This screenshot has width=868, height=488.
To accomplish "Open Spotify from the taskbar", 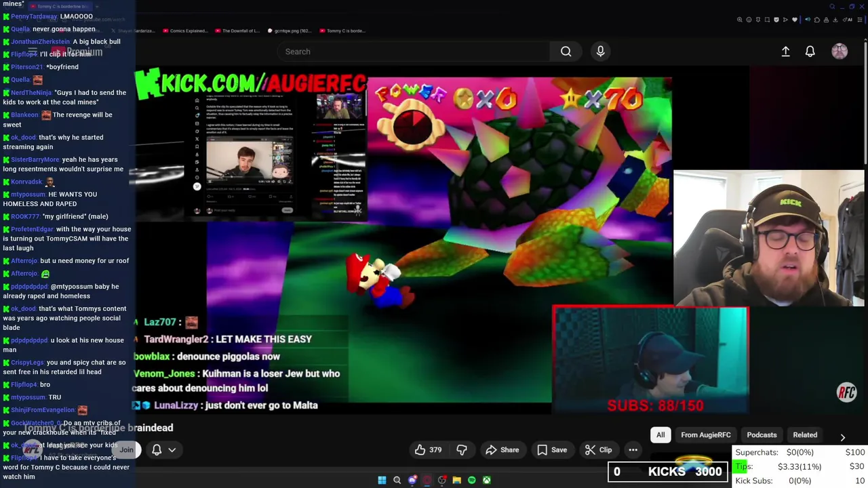I will point(471,480).
